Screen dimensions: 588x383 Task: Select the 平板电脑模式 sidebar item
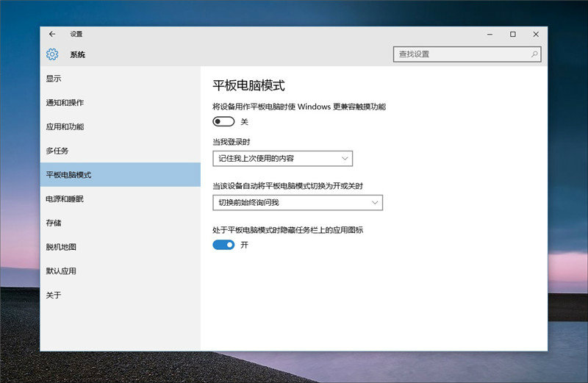point(69,175)
